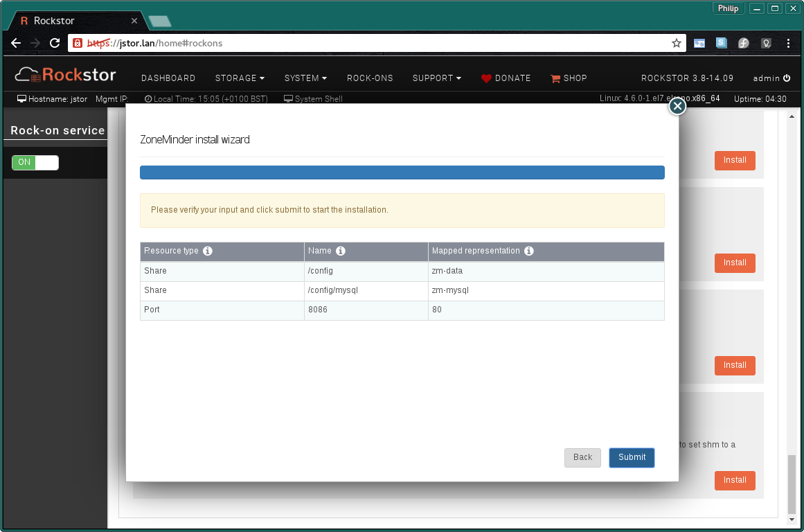Screen dimensions: 804x532
Task: Click the Port resource type cell
Action: (x=222, y=310)
